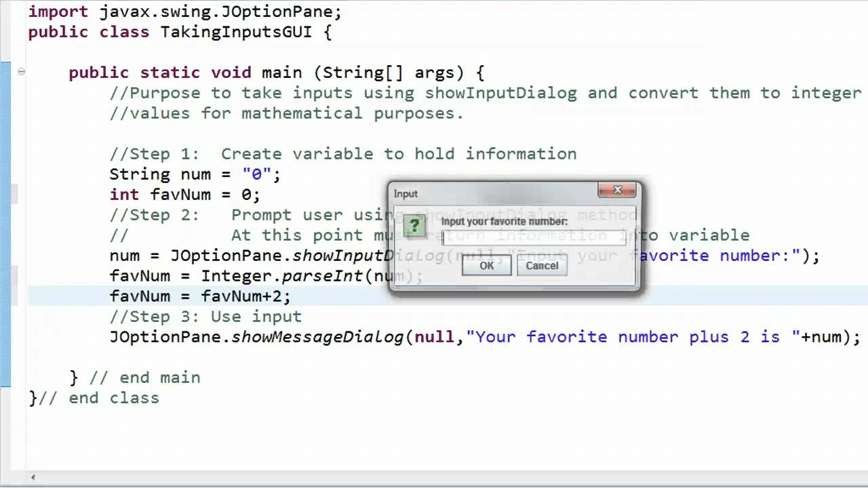Click the '//Step 3: Use input' comment

(x=205, y=317)
